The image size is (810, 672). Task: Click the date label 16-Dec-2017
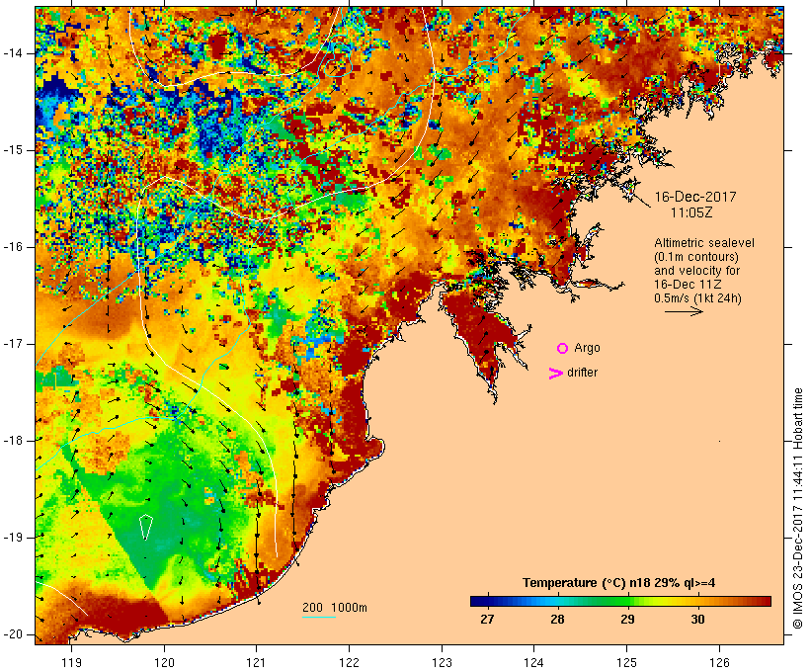pos(695,197)
